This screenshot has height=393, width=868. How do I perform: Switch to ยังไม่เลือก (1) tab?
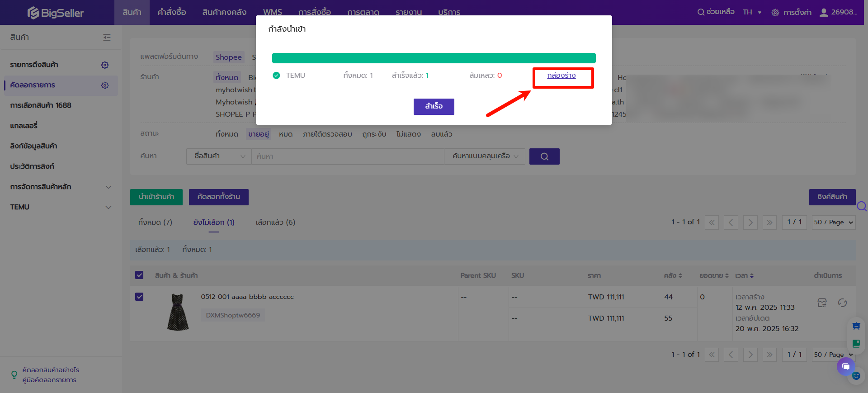pos(214,223)
